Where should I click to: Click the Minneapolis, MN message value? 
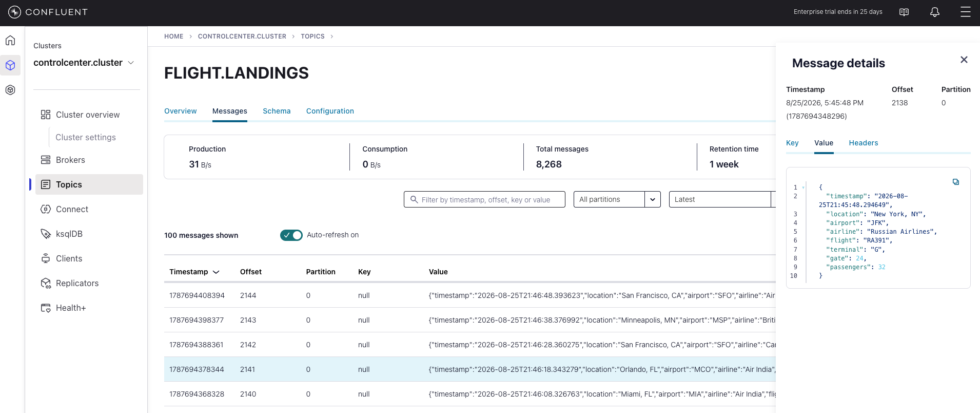click(602, 320)
